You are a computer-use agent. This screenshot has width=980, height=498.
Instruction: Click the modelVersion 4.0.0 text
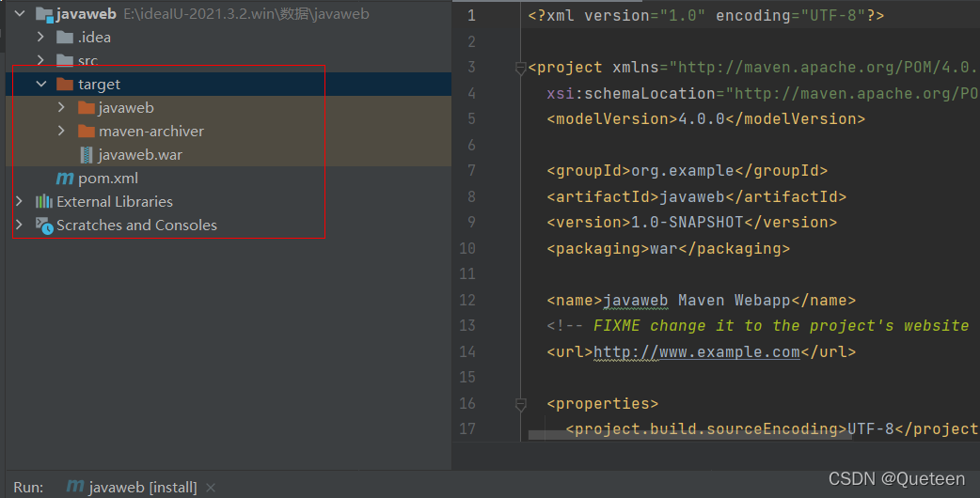[705, 118]
